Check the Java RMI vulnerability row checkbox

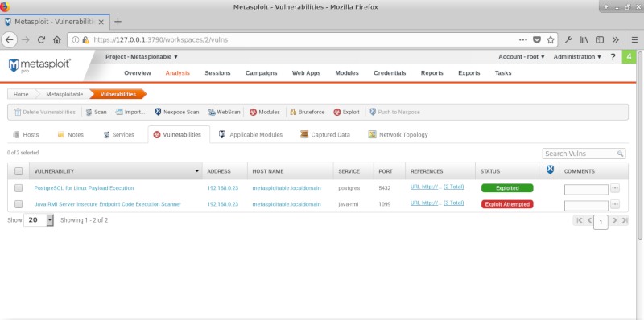click(19, 204)
